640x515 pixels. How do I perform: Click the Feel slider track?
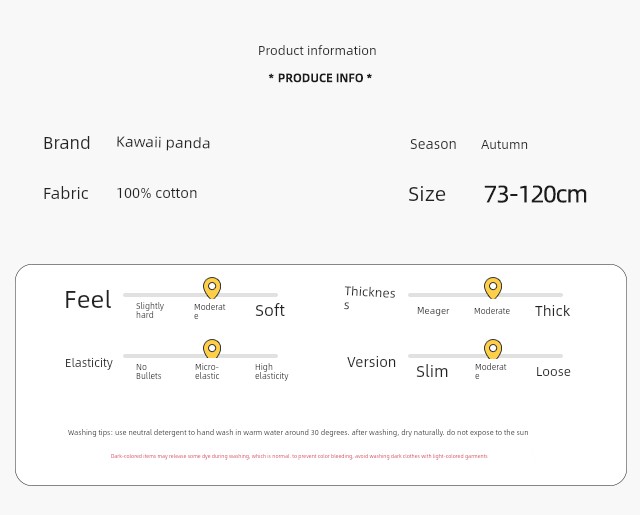(200, 295)
